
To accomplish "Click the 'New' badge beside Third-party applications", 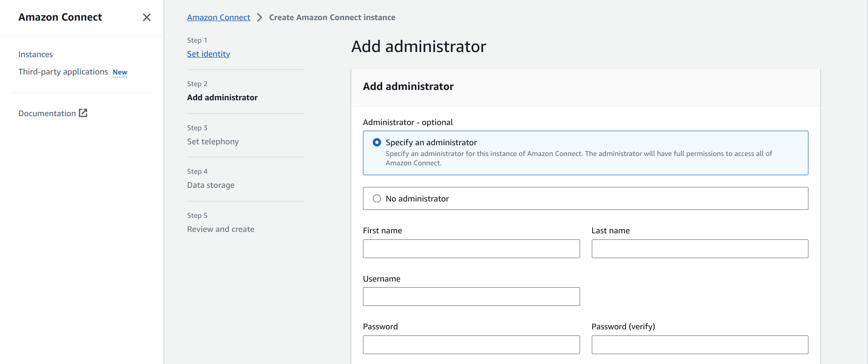I will 120,72.
